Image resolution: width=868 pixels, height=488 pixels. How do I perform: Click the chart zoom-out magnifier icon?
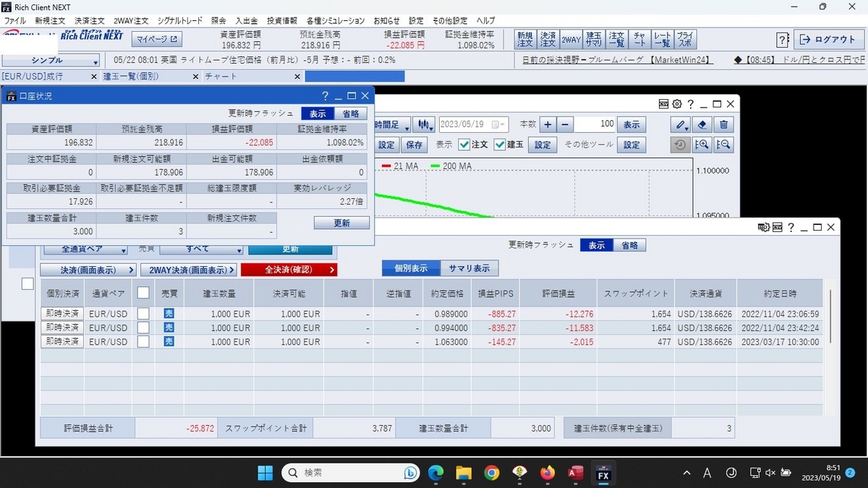[x=723, y=145]
